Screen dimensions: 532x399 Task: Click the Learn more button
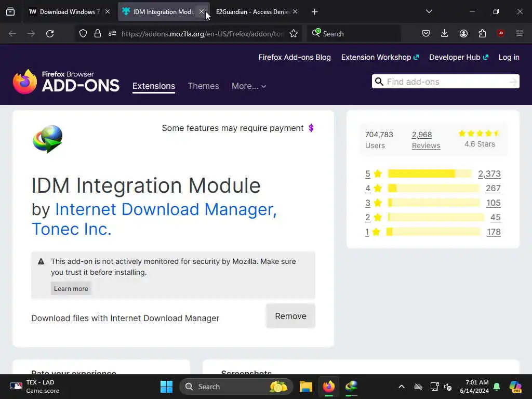pos(71,289)
